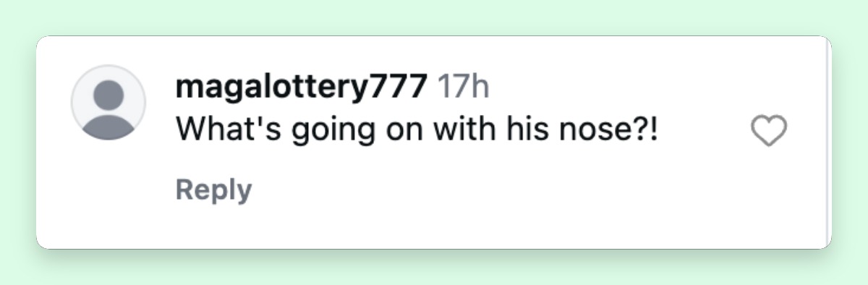
Task: Toggle the like heart on magalottery777's comment
Action: pos(769,132)
